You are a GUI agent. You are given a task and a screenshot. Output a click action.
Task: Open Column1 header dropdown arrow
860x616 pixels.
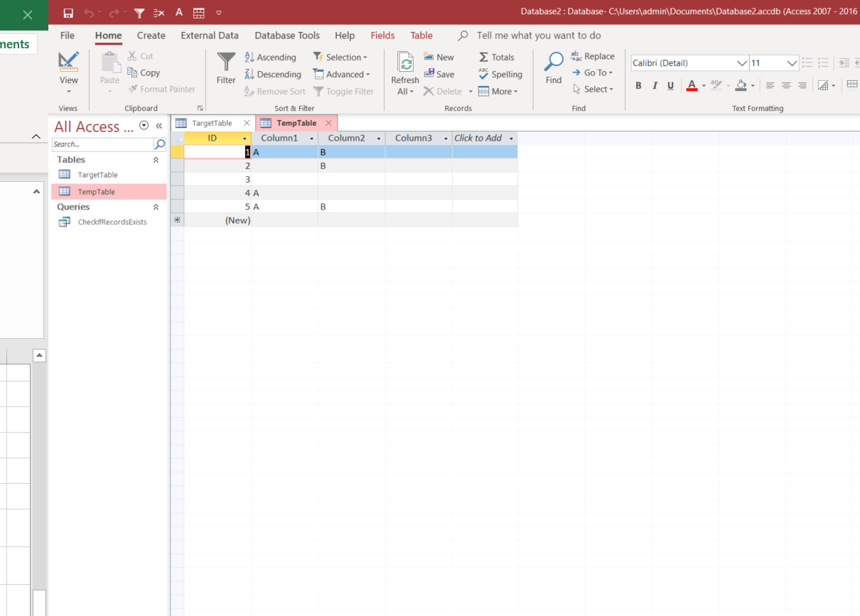click(312, 139)
